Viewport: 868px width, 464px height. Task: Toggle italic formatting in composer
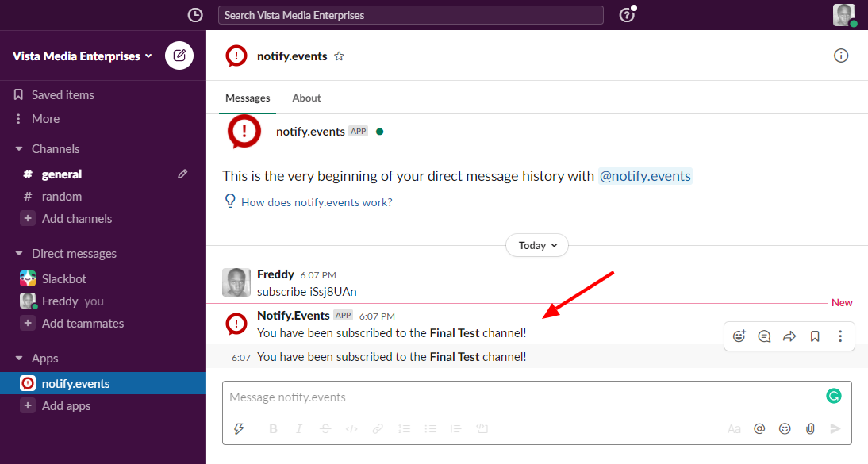[299, 428]
